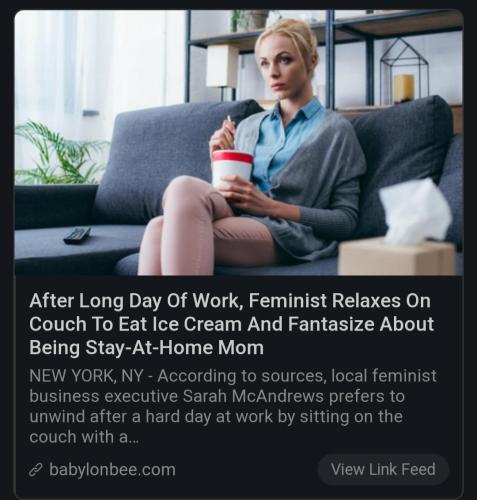477x500 pixels.
Task: Click the name "Sarah McAndrews" in snippet
Action: (253, 396)
